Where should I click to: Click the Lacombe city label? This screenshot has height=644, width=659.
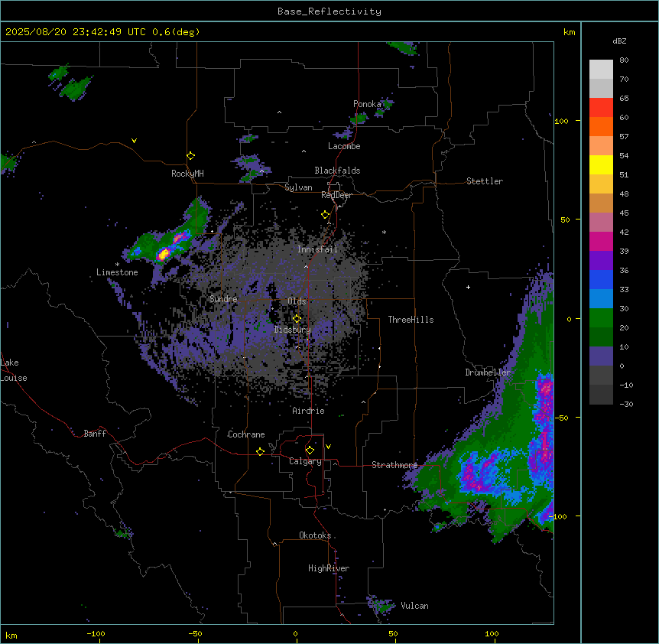[x=344, y=146]
